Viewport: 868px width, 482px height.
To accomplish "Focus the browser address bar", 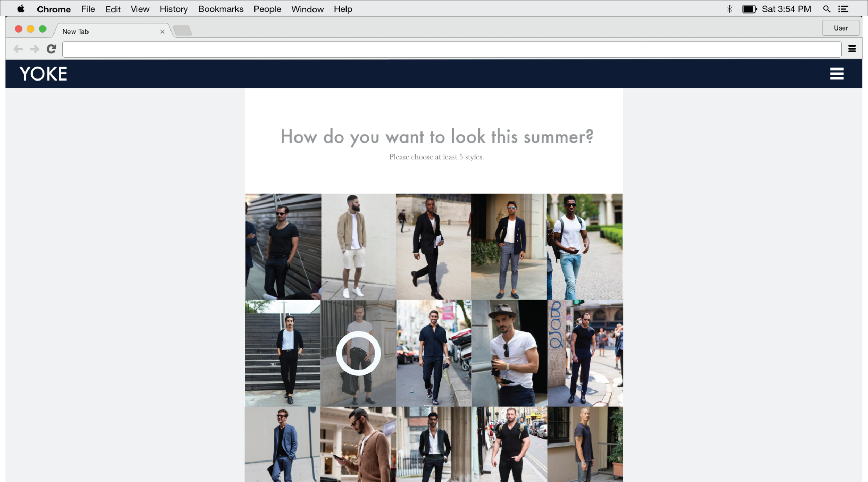I will pos(452,49).
